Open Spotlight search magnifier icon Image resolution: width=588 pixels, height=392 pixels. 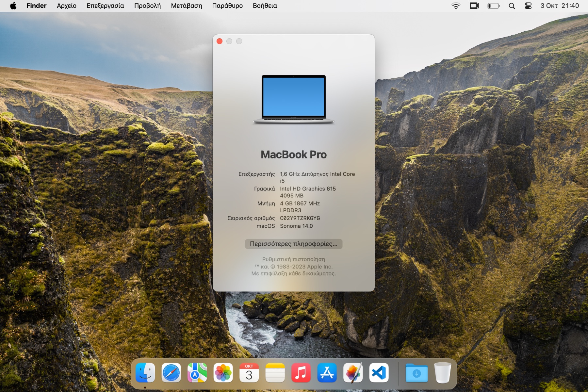click(512, 6)
